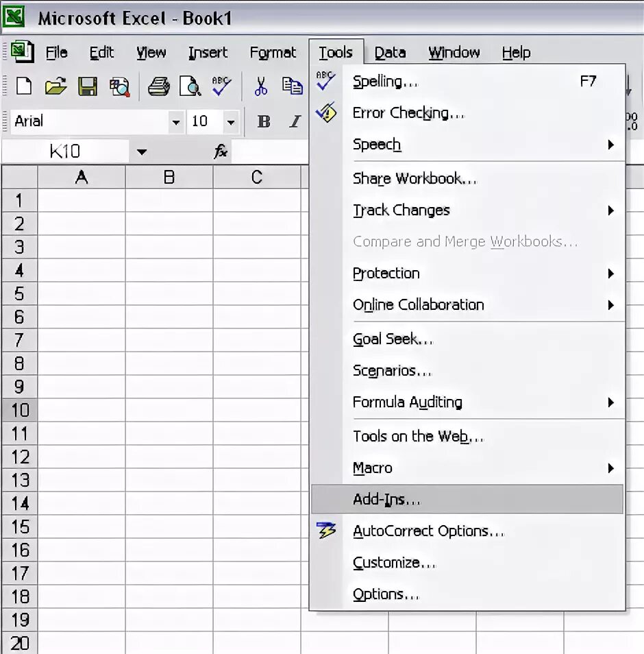Open the Insert menu
The image size is (644, 654).
tap(208, 53)
